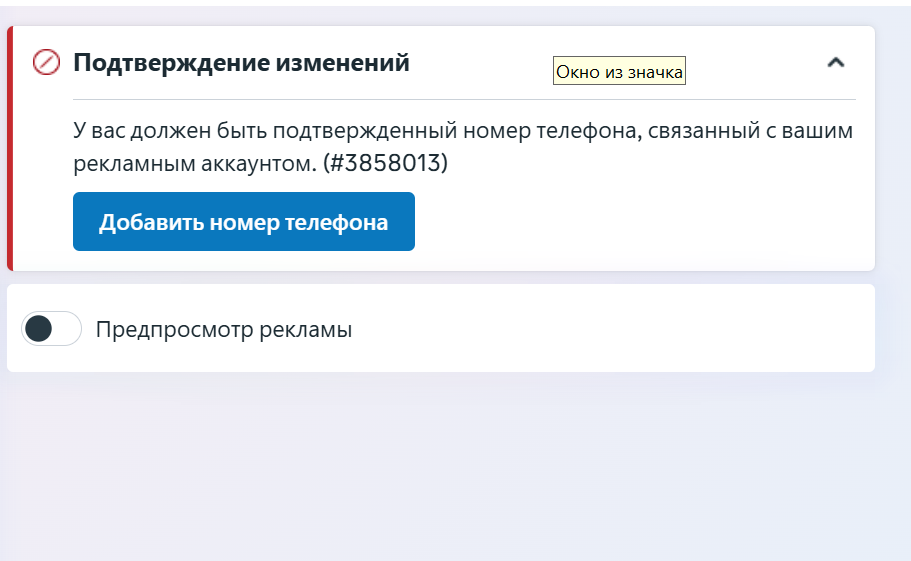Toggle the Предпросмотр рекламы switch
The width and height of the screenshot is (911, 561).
click(x=52, y=329)
